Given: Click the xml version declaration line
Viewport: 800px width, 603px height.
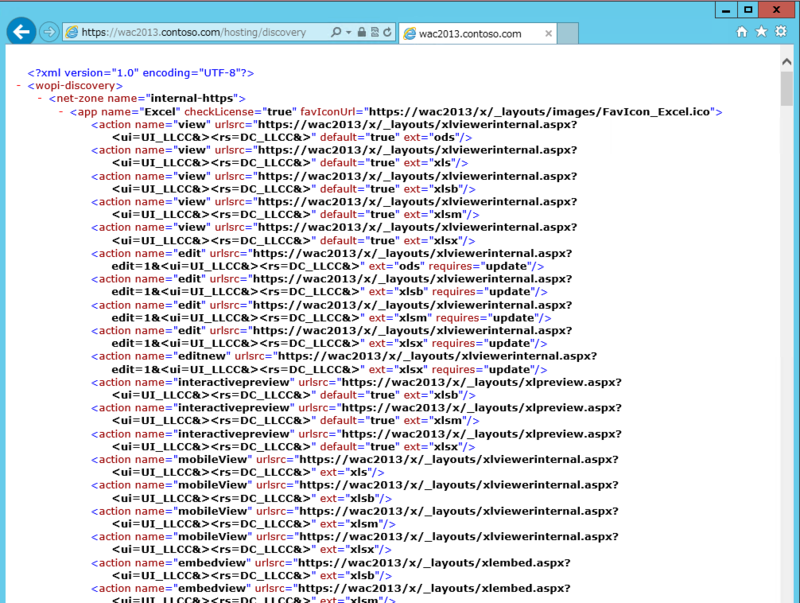Looking at the screenshot, I should 141,73.
